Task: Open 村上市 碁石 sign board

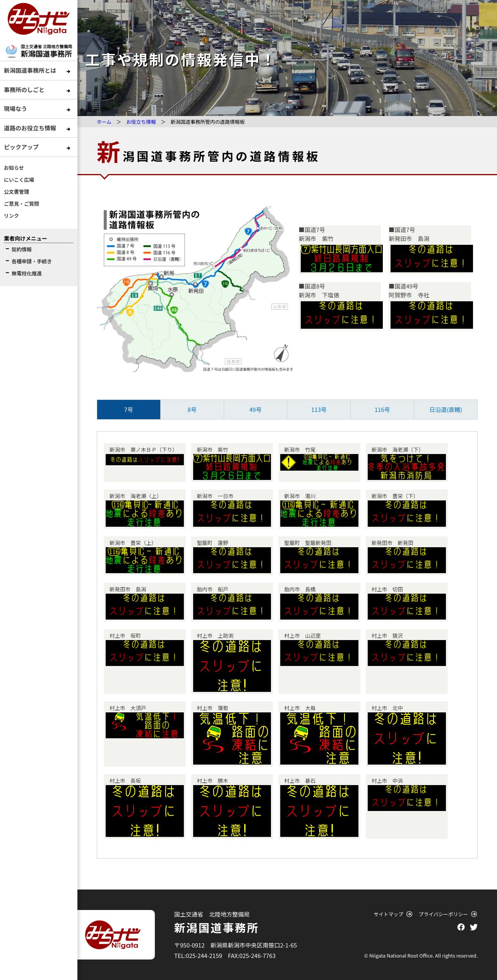Action: click(x=319, y=811)
